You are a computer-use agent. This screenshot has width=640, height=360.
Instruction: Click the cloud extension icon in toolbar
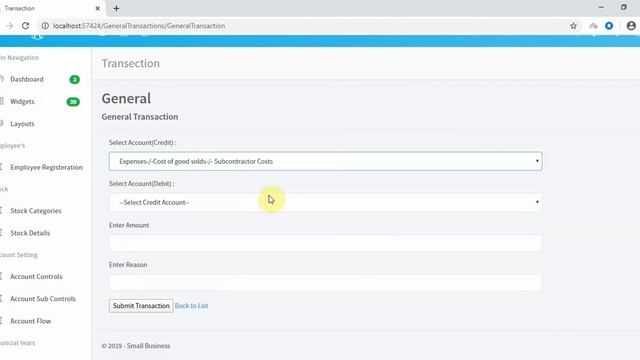pyautogui.click(x=593, y=26)
